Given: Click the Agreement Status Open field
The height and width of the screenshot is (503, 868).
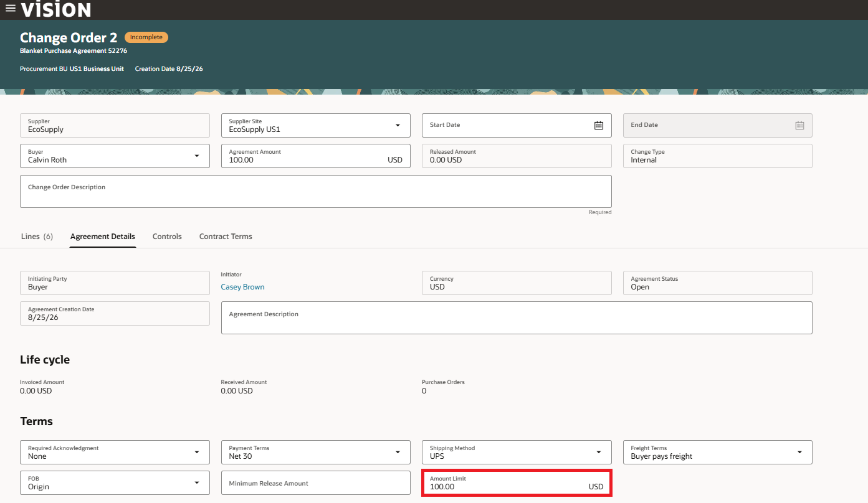Looking at the screenshot, I should 718,283.
